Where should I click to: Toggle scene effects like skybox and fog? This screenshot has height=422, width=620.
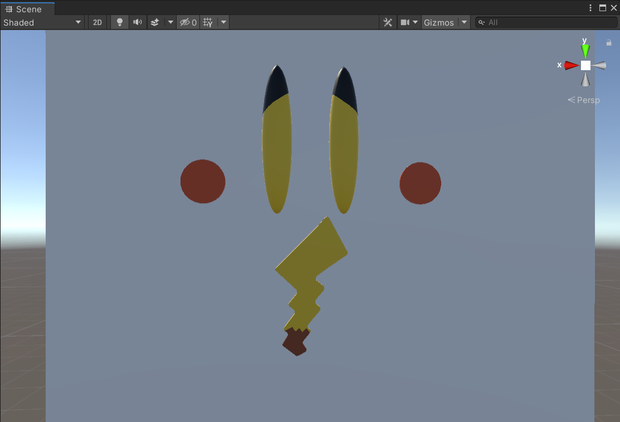[x=155, y=23]
